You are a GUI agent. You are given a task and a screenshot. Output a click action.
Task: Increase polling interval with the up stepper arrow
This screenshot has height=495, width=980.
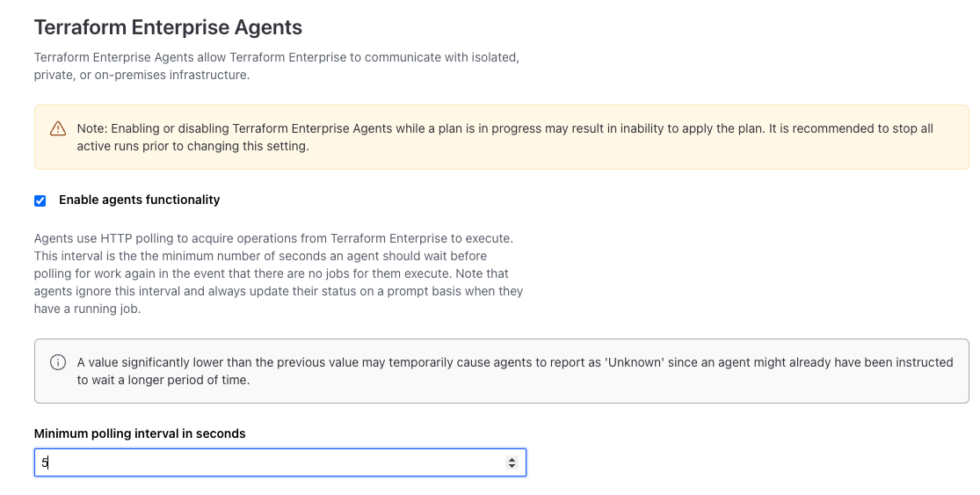pos(512,459)
